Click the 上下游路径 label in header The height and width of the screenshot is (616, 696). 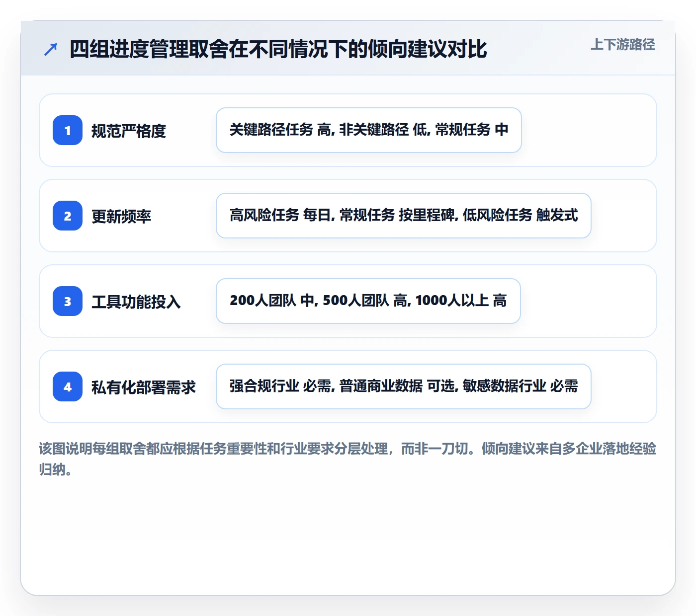623,45
